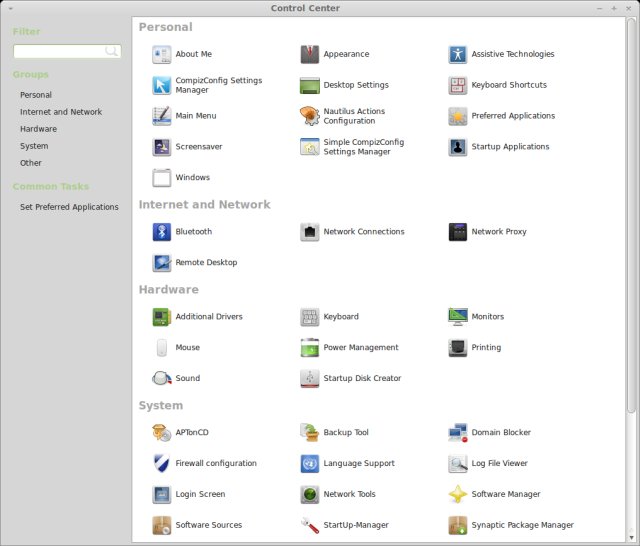
Task: Select Internet and Network group in sidebar
Action: 61,112
